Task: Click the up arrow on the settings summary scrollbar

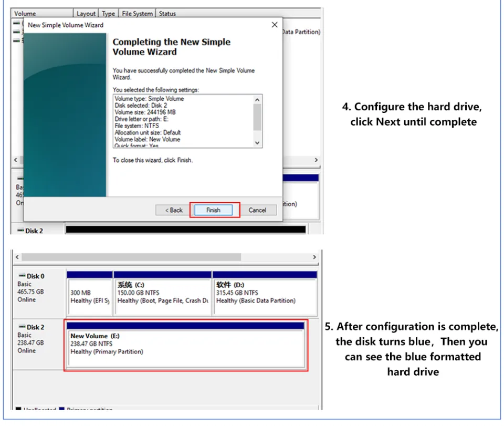Action: coord(257,99)
